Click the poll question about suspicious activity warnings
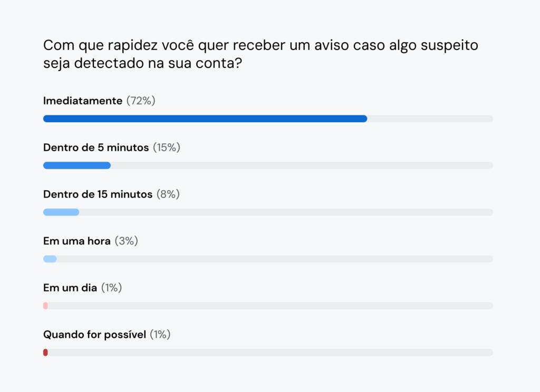Screen dimensions: 540x392 (x=261, y=54)
